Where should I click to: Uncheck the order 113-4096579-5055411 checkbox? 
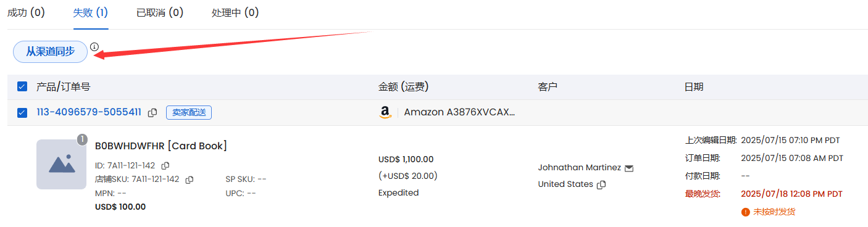[22, 112]
